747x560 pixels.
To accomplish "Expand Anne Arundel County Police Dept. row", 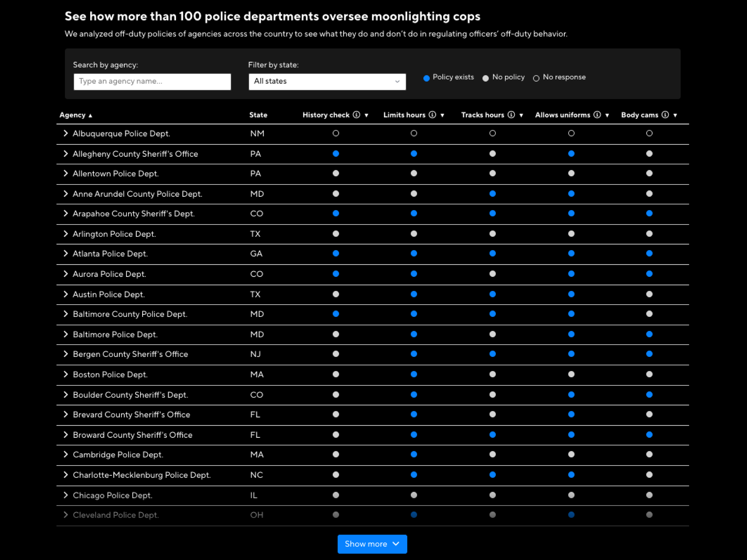I will tap(66, 194).
